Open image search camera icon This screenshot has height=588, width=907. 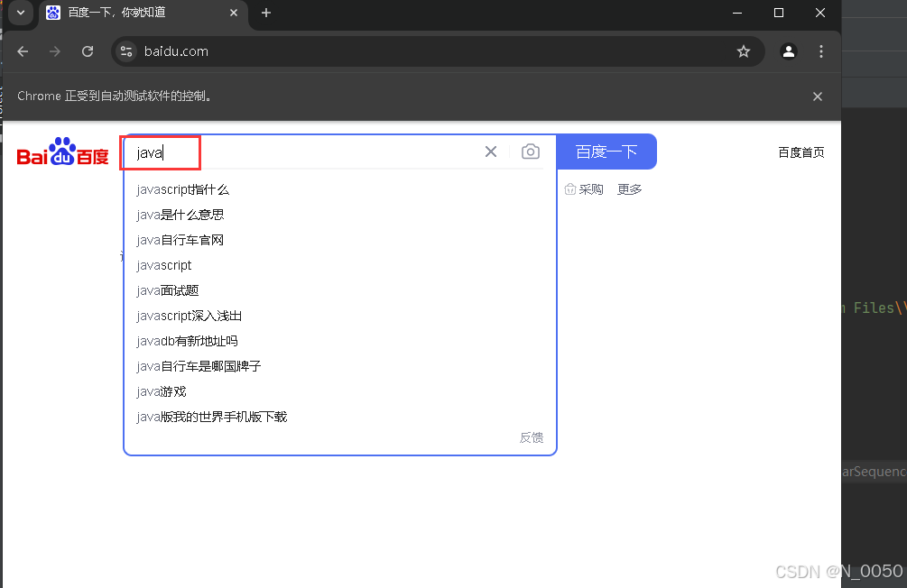531,152
